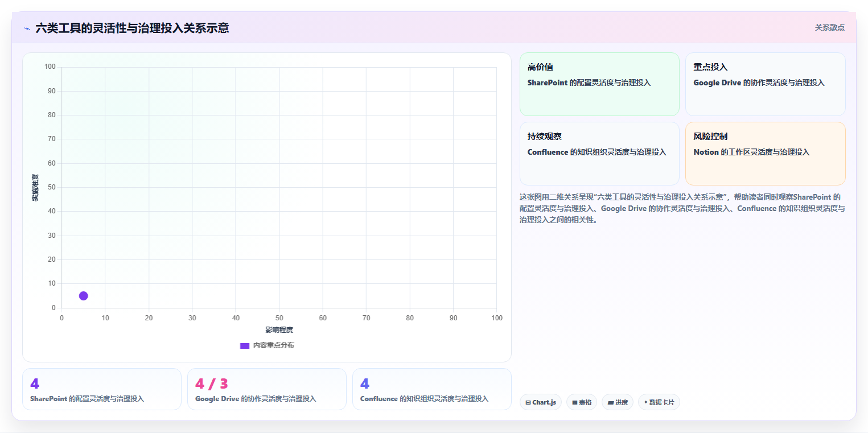
Task: Select the Google Drive stat card 4 / 3
Action: (x=267, y=389)
